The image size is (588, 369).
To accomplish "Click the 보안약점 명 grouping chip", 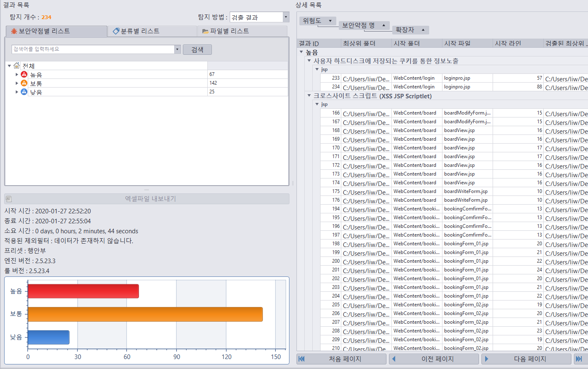I will pos(364,25).
